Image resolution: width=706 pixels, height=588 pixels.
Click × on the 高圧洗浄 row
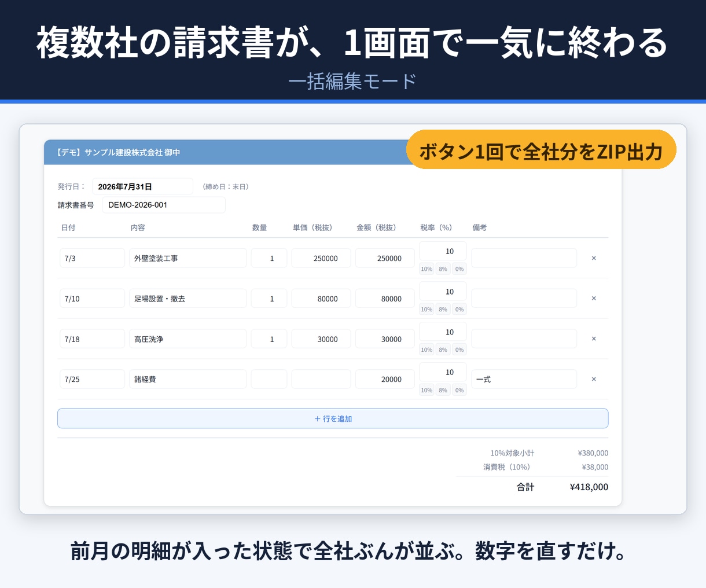pos(594,339)
